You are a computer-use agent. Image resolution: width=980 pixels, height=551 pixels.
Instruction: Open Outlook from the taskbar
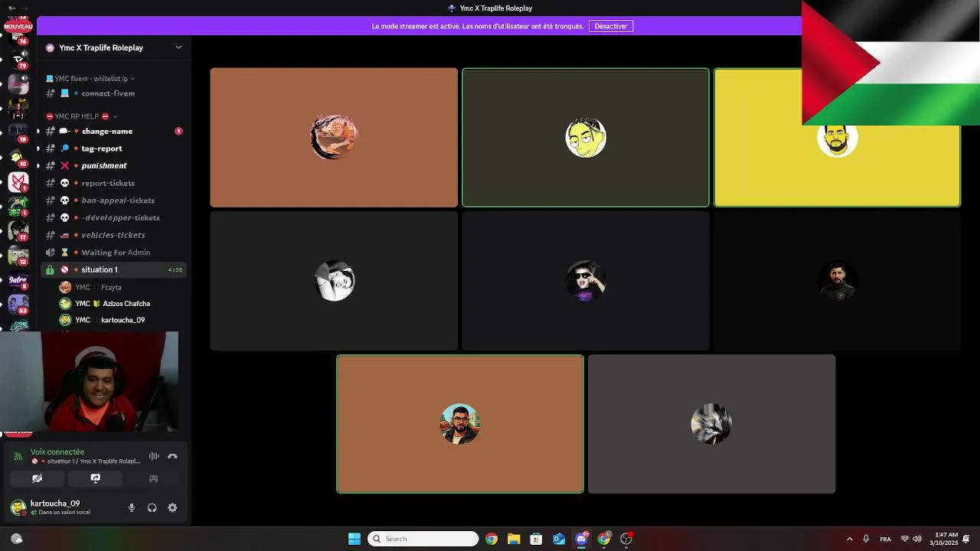559,539
